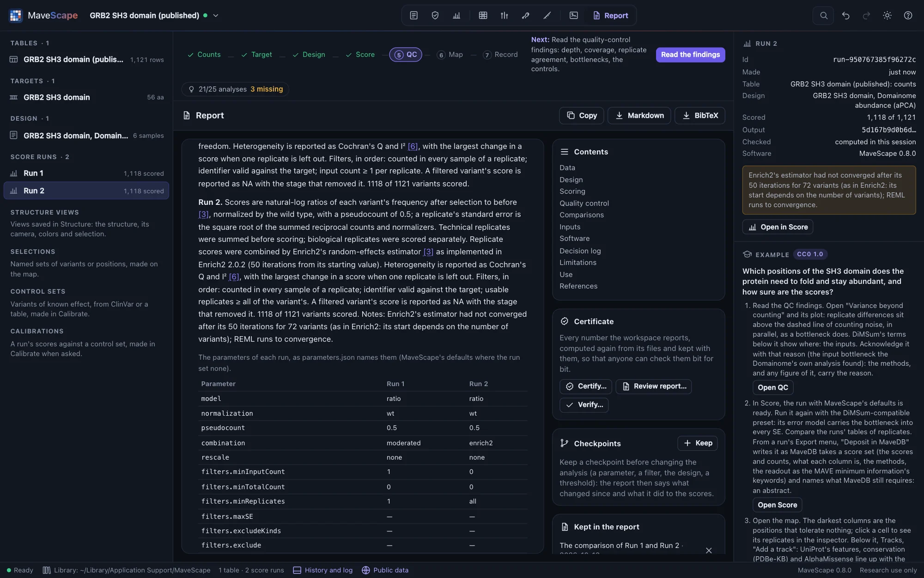Viewport: 924px width, 578px height.
Task: Click the Verify... button
Action: click(x=584, y=405)
